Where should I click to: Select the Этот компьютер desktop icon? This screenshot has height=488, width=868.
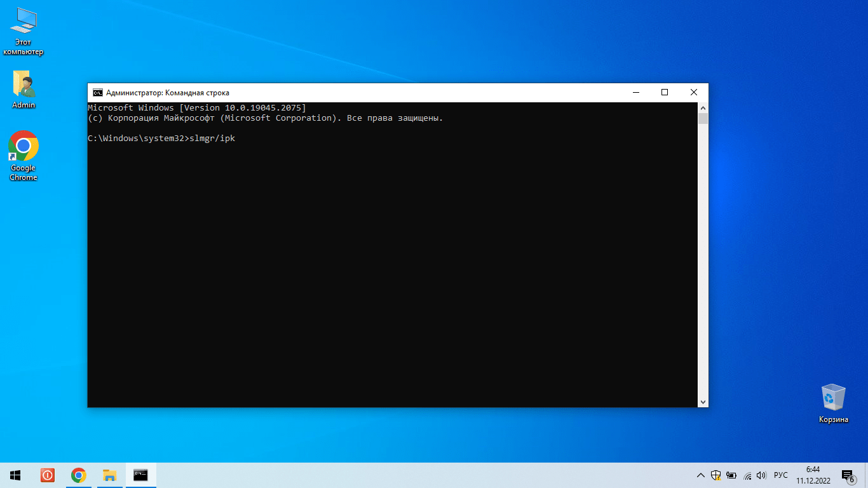pyautogui.click(x=24, y=32)
